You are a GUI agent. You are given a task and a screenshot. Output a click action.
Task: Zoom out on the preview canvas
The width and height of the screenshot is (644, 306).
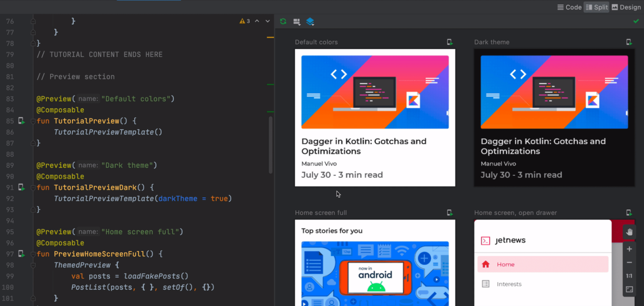pyautogui.click(x=629, y=263)
